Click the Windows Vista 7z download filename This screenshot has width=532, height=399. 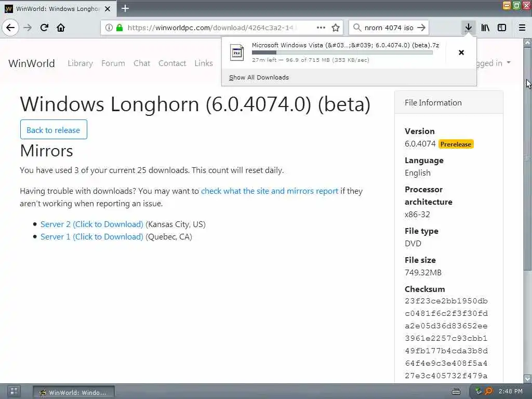point(345,45)
